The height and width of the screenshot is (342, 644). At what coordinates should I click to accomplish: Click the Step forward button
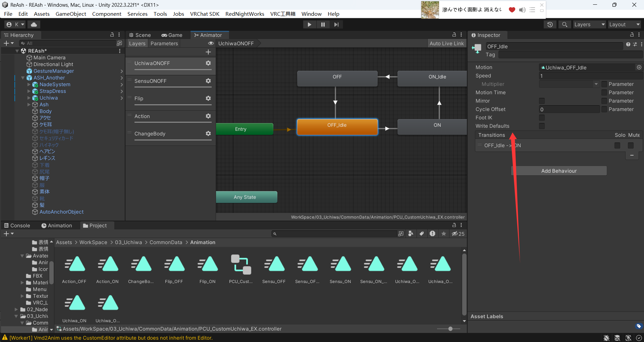336,24
